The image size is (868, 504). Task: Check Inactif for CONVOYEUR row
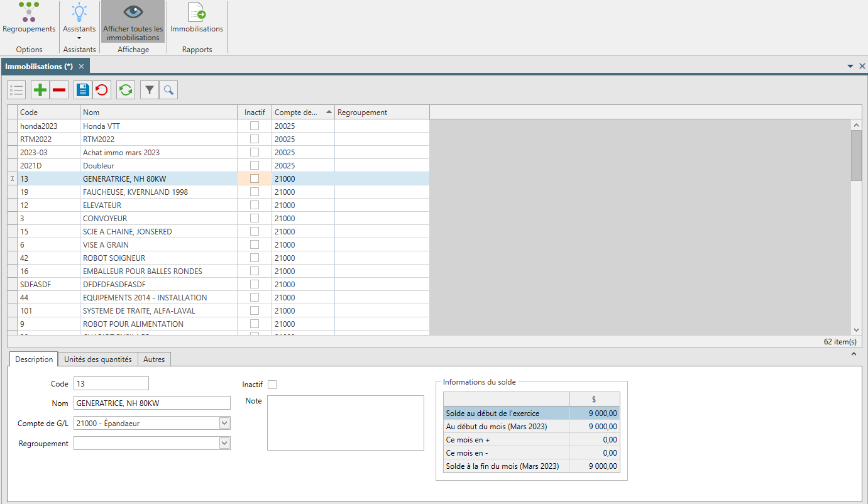point(255,218)
